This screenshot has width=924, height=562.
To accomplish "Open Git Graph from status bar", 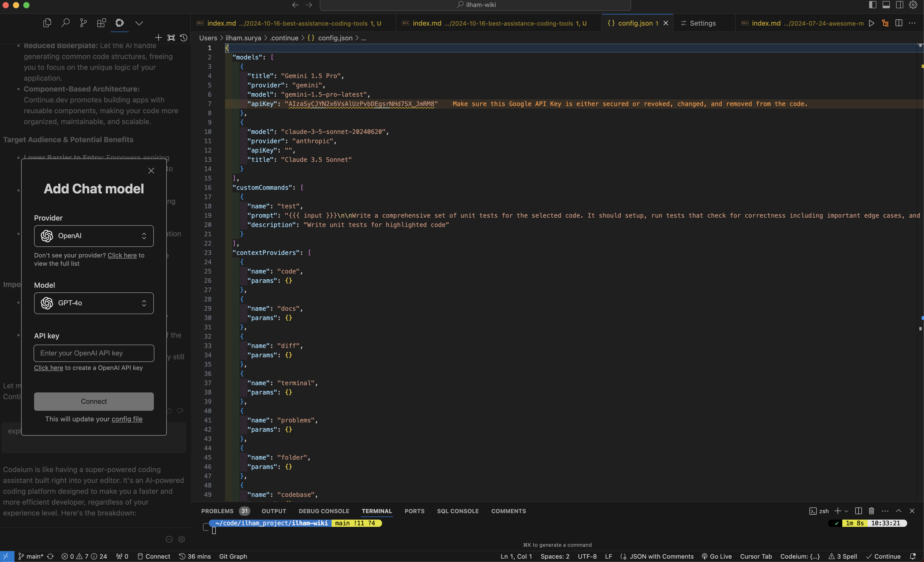I will coord(233,557).
